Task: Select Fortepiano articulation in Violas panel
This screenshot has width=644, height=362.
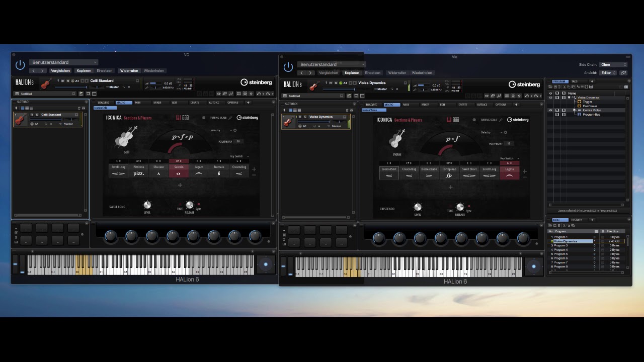Action: [x=449, y=173]
